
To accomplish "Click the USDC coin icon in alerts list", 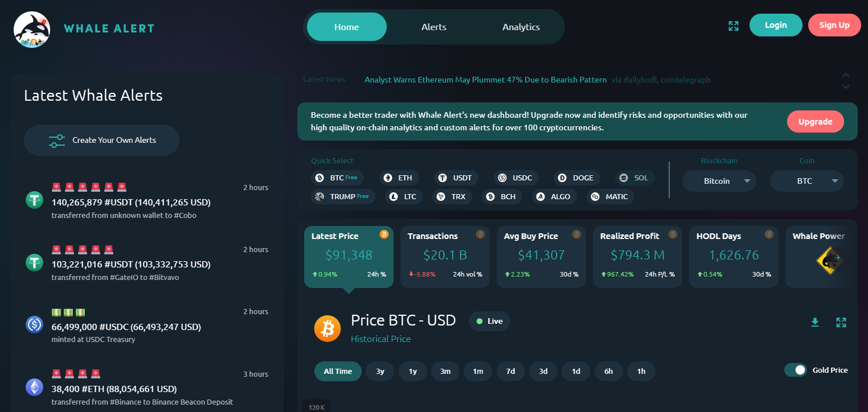I will tap(35, 324).
